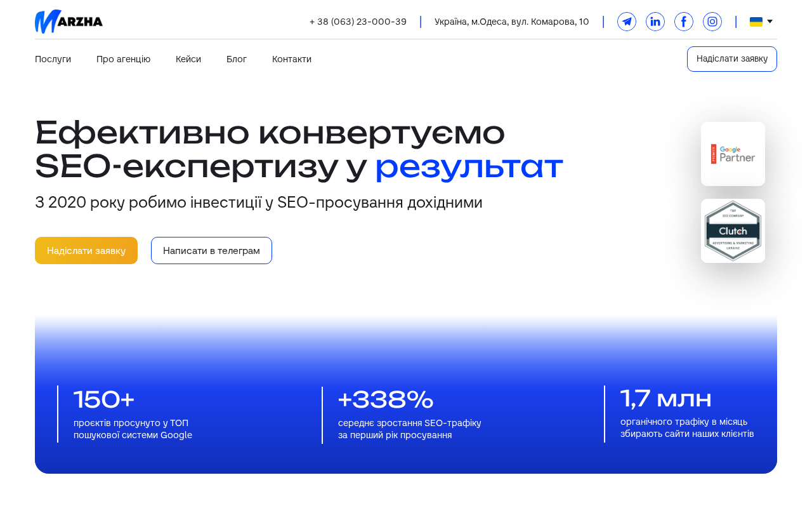Viewport: 812px width, 508px height.
Task: Open the Контакти menu item
Action: [292, 59]
